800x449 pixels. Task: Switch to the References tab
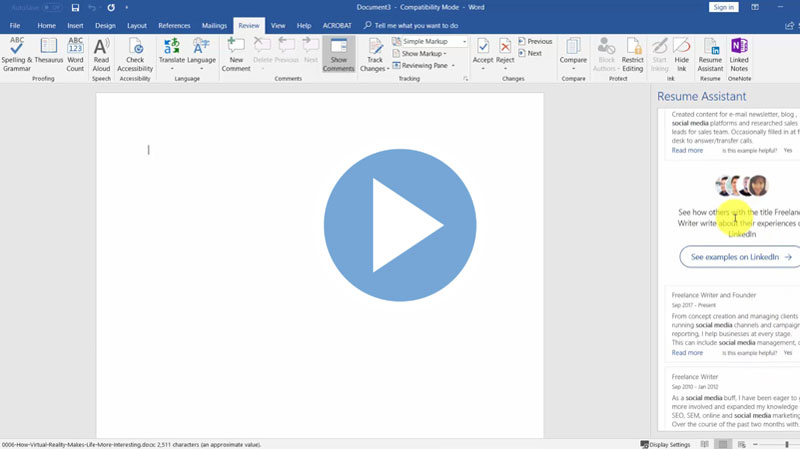tap(174, 25)
